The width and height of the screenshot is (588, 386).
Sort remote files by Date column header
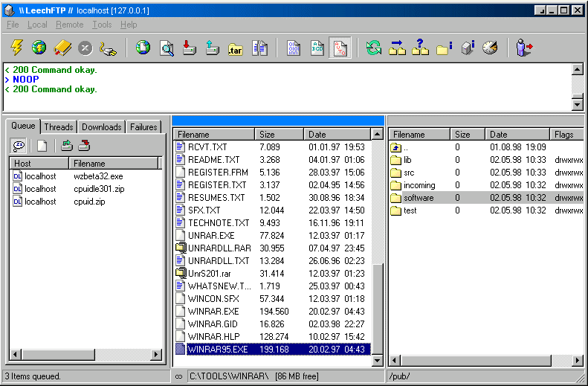click(517, 135)
